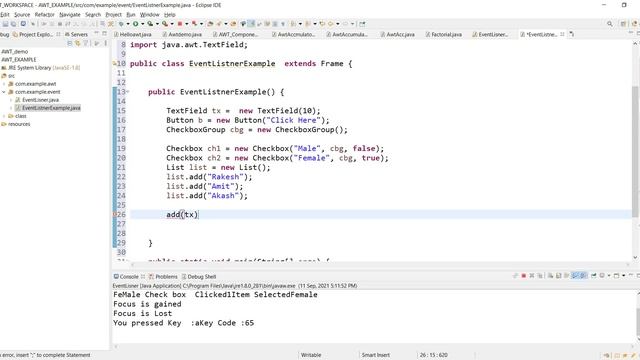
Task: Click the Smart Insert status bar field
Action: 376,355
